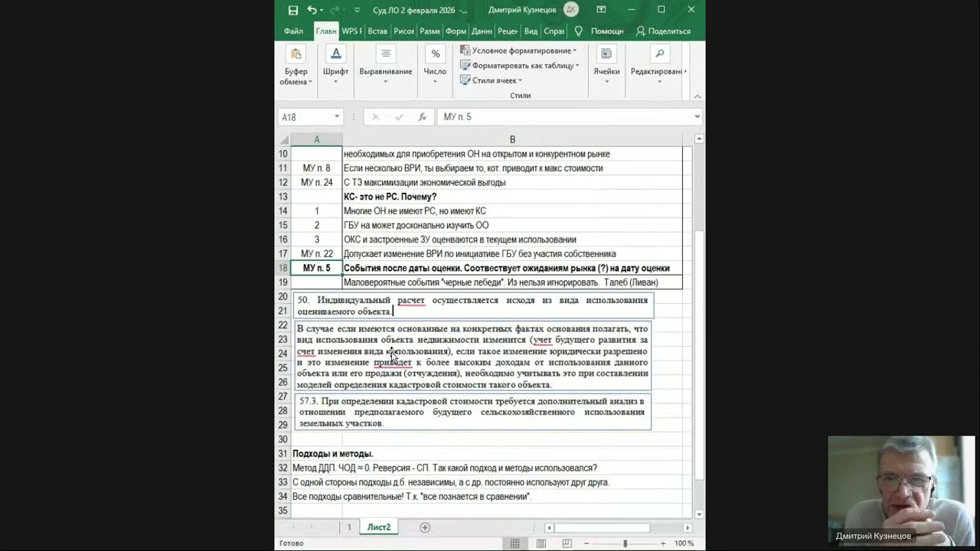Open the undo history dropdown arrow
Screen dimensions: 980x551
321,10
